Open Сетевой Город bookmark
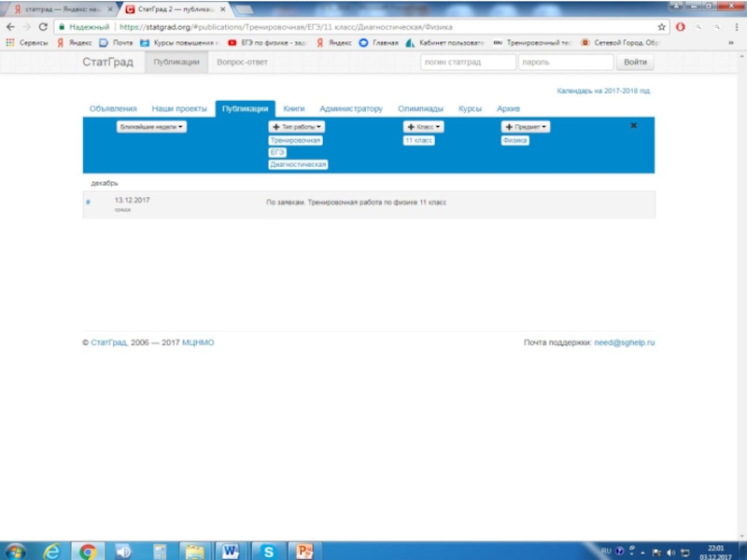The image size is (747, 560). tap(620, 43)
